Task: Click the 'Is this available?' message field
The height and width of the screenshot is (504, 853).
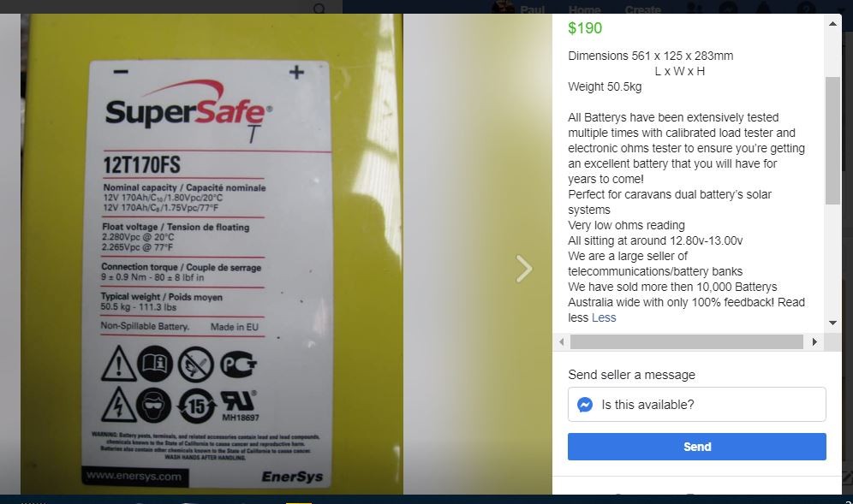Action: pos(697,405)
